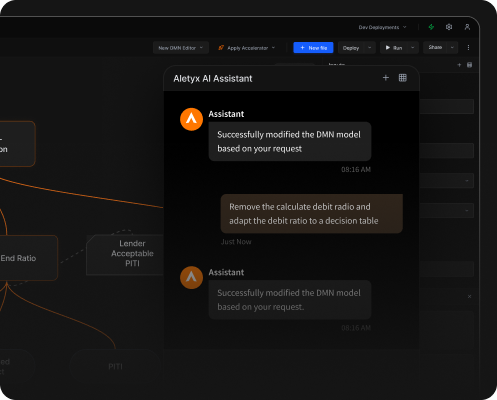
Task: Click the first 'Successfully modified the DMN model' message
Action: click(x=290, y=141)
